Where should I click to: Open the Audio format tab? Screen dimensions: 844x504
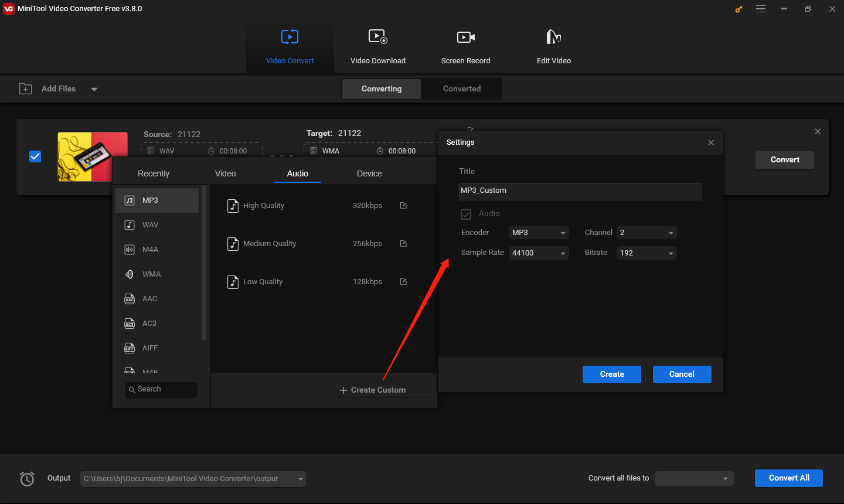[298, 173]
